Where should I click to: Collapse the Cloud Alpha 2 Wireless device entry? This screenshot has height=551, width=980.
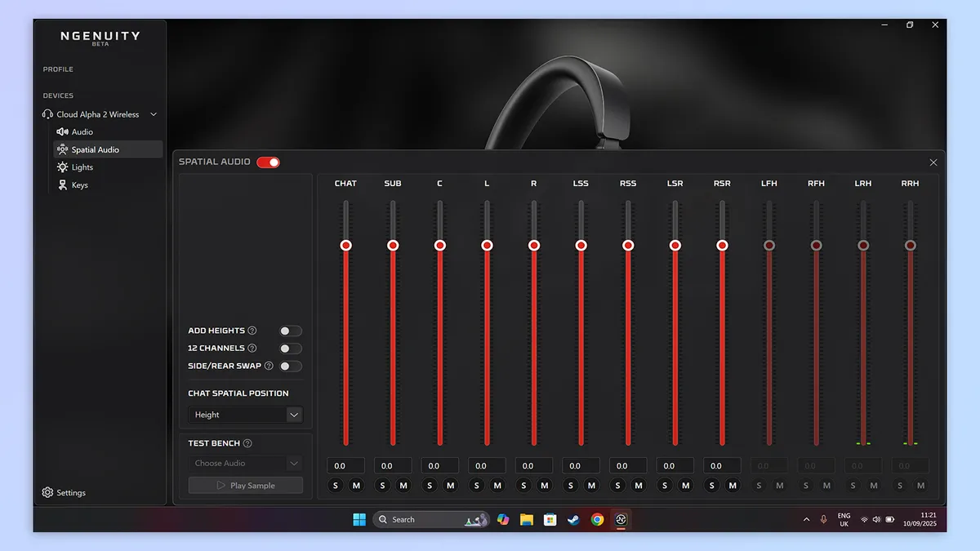(153, 114)
